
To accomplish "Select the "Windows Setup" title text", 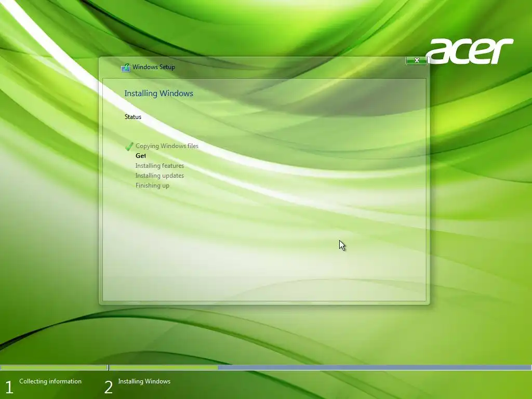I will (x=154, y=67).
